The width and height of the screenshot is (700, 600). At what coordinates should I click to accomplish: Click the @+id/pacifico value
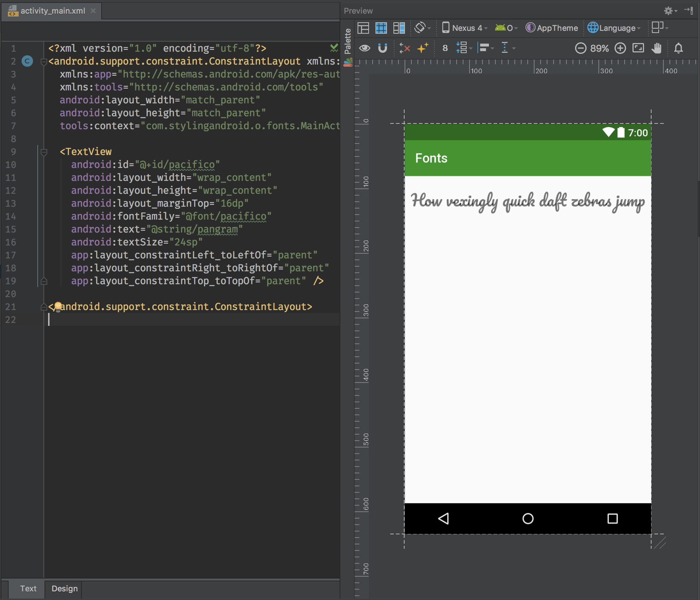click(x=177, y=164)
